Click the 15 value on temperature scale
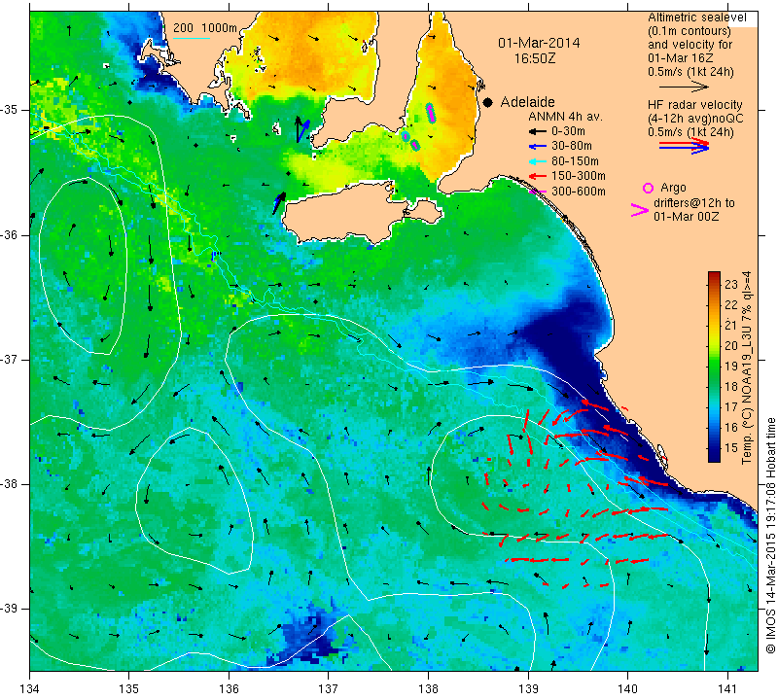Viewport: 778px width, 700px height. (731, 447)
